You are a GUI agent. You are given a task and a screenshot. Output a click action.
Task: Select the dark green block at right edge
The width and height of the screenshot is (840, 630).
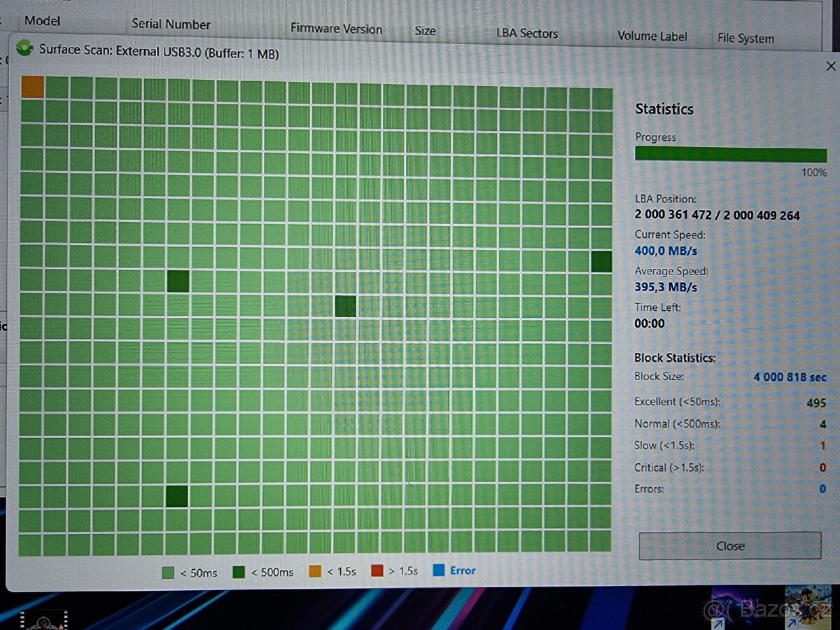(601, 261)
